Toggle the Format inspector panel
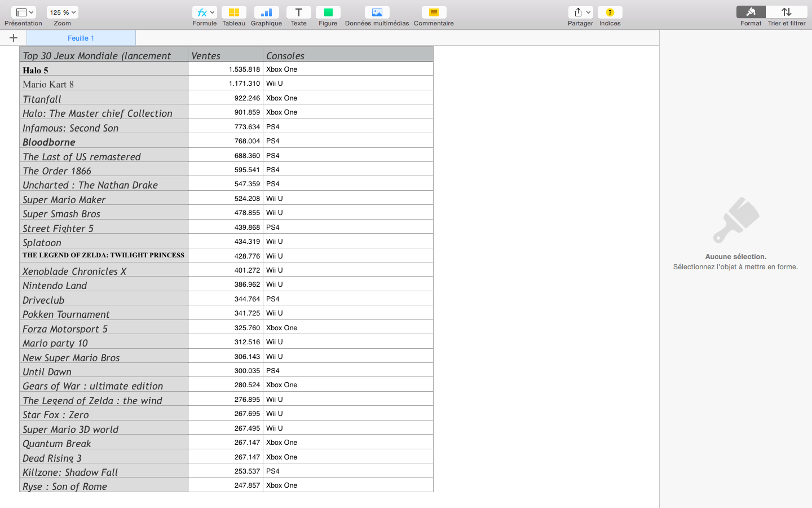Screen dimensions: 812x508 tap(751, 12)
